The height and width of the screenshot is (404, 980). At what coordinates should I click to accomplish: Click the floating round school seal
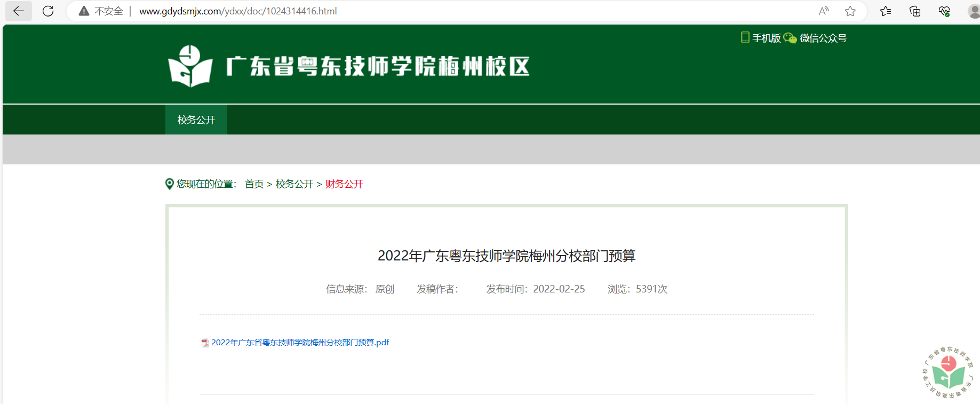pyautogui.click(x=948, y=373)
